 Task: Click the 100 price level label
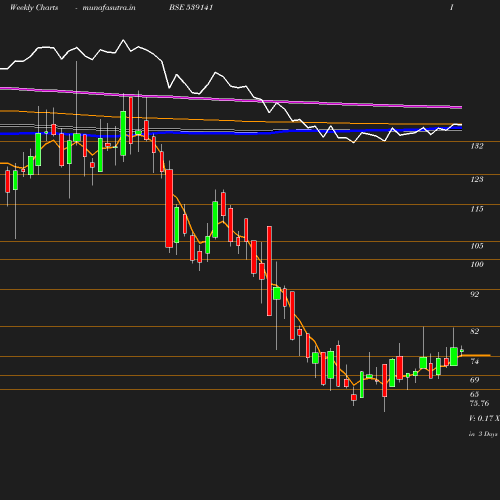(x=477, y=264)
